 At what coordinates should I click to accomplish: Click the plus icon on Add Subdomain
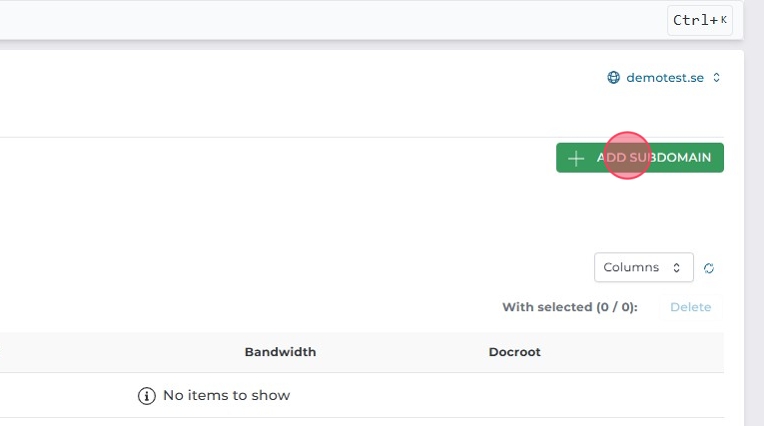575,158
